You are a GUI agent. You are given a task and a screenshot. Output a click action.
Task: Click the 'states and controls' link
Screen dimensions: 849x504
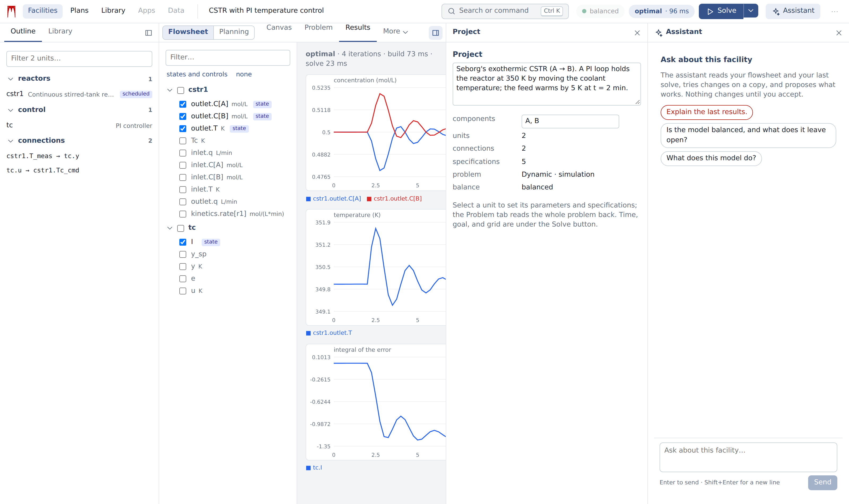[197, 74]
